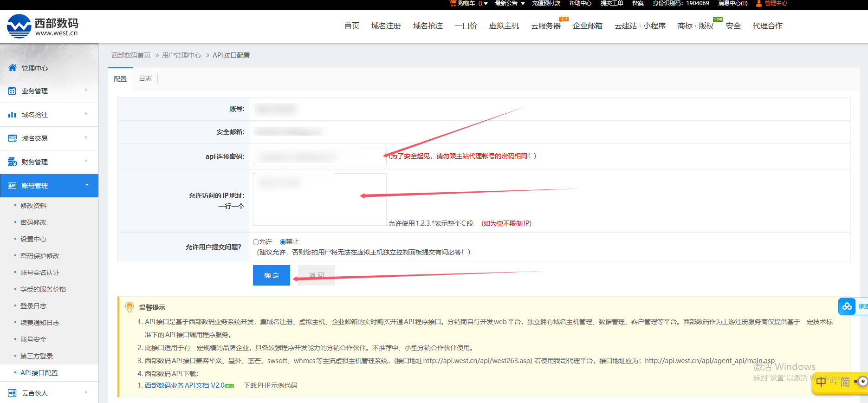
Task: Open 账号安全 in the sidebar
Action: click(x=33, y=339)
